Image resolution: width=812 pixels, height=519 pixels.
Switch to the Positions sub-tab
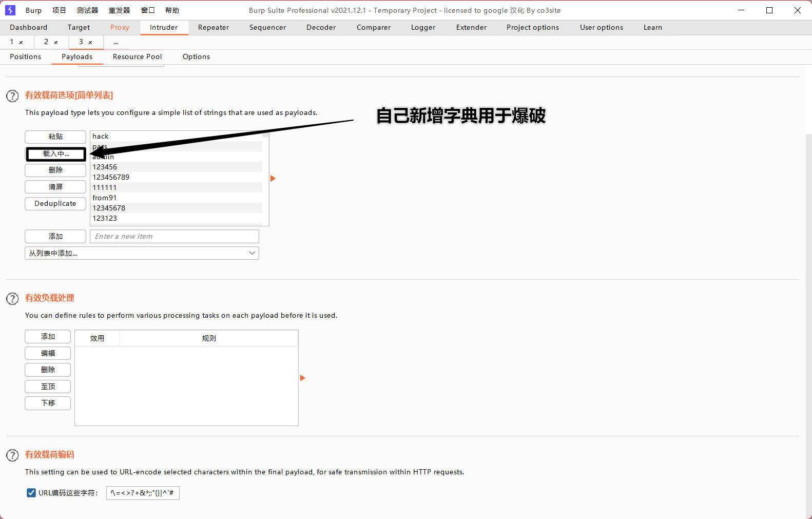[x=25, y=56]
